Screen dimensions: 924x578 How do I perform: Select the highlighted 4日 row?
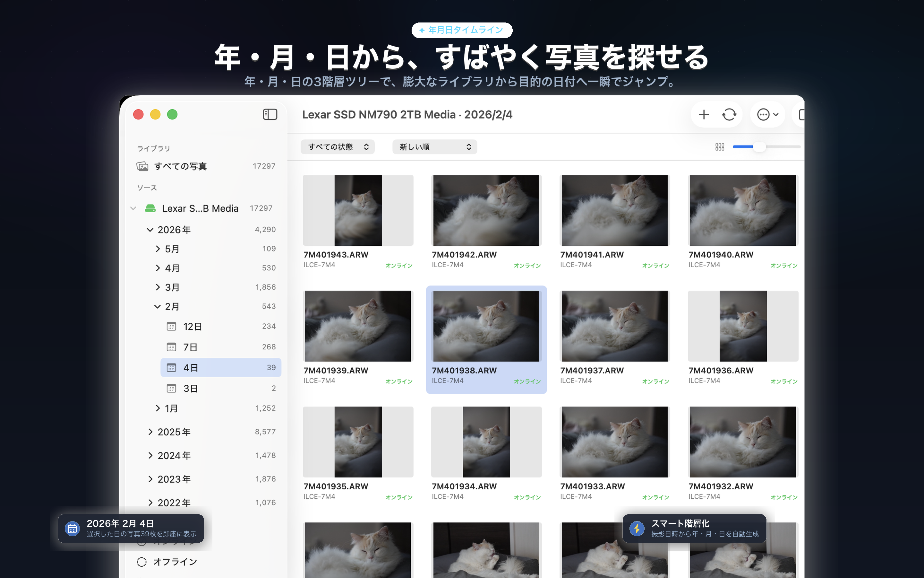click(x=221, y=367)
